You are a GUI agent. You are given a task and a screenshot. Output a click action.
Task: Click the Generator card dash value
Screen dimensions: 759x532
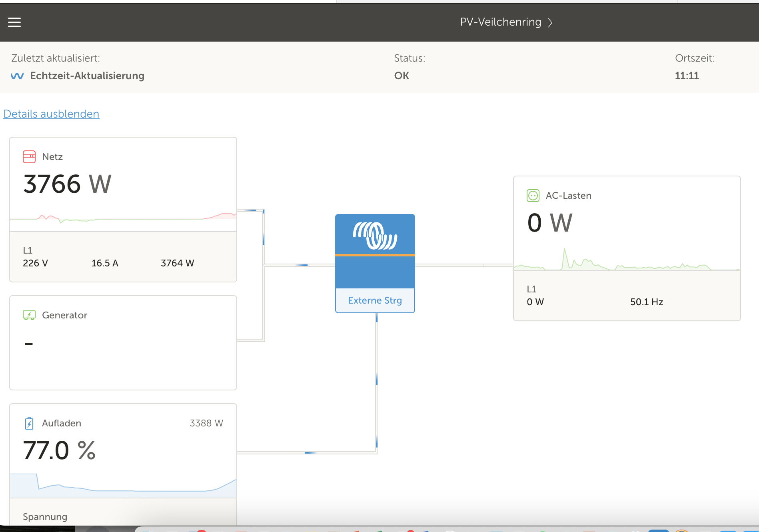(x=29, y=344)
